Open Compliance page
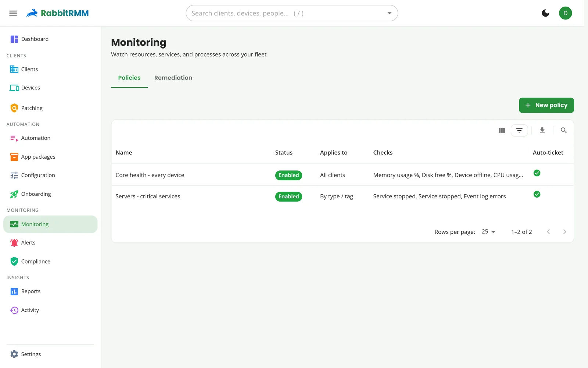588x368 pixels. coord(50,261)
